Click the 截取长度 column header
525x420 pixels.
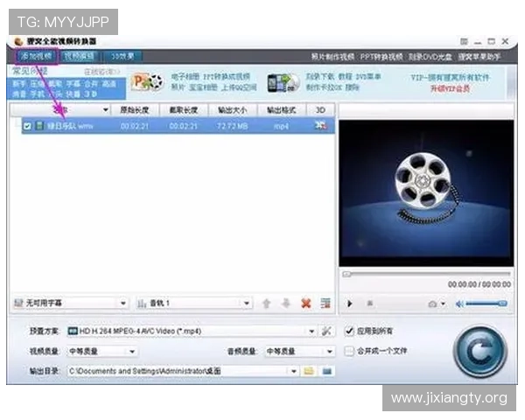tap(184, 110)
